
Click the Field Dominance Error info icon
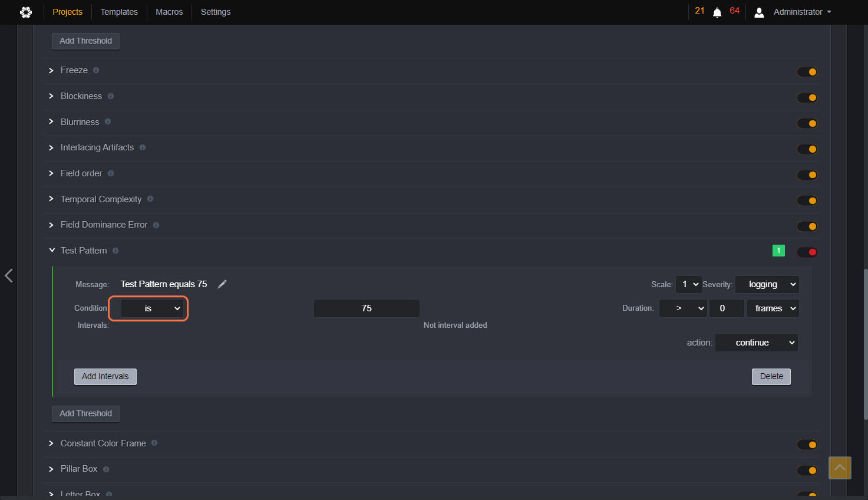click(x=156, y=225)
